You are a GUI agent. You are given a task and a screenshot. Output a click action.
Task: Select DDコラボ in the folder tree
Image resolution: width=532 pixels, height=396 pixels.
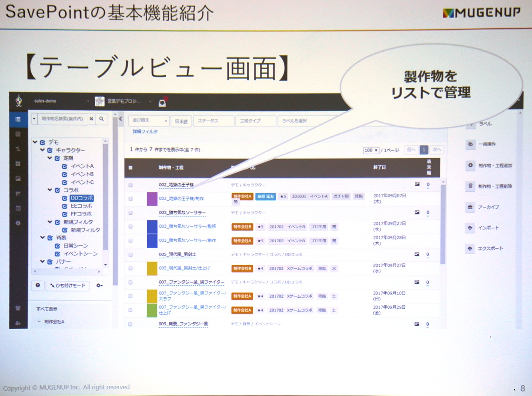82,198
